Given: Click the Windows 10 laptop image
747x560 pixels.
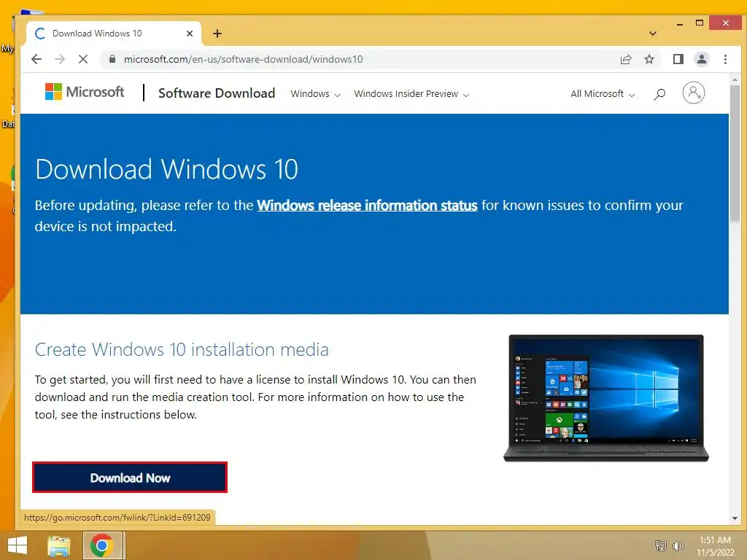Looking at the screenshot, I should [606, 398].
